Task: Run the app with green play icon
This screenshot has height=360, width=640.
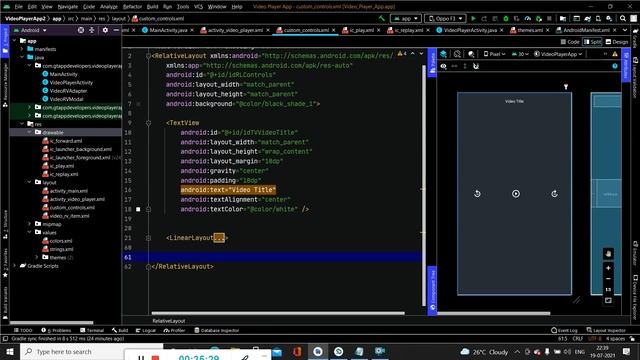Action: click(x=473, y=18)
